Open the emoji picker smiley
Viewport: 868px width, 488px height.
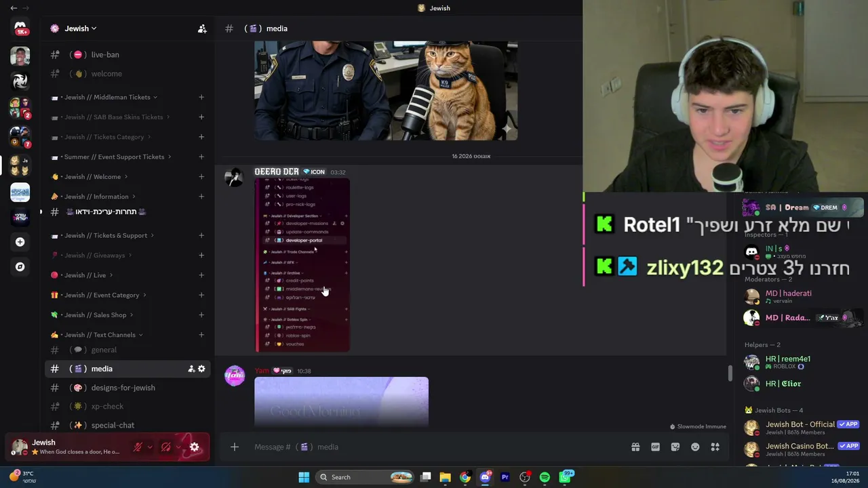click(695, 447)
